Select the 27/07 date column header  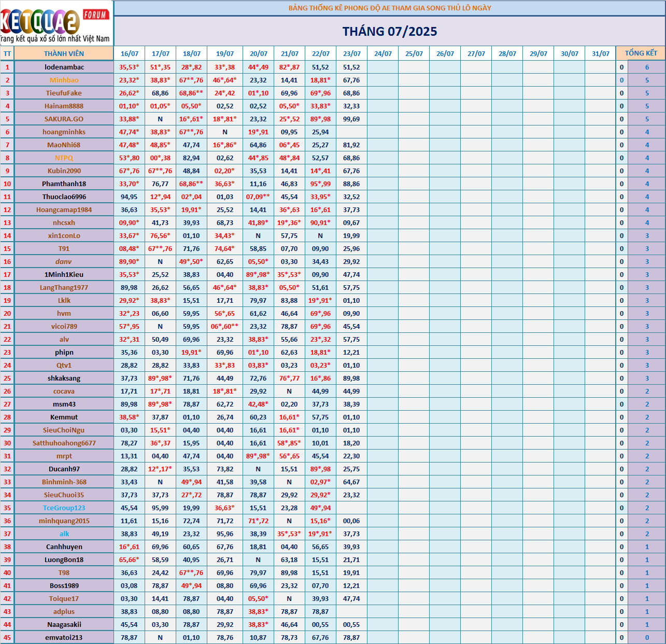click(476, 53)
